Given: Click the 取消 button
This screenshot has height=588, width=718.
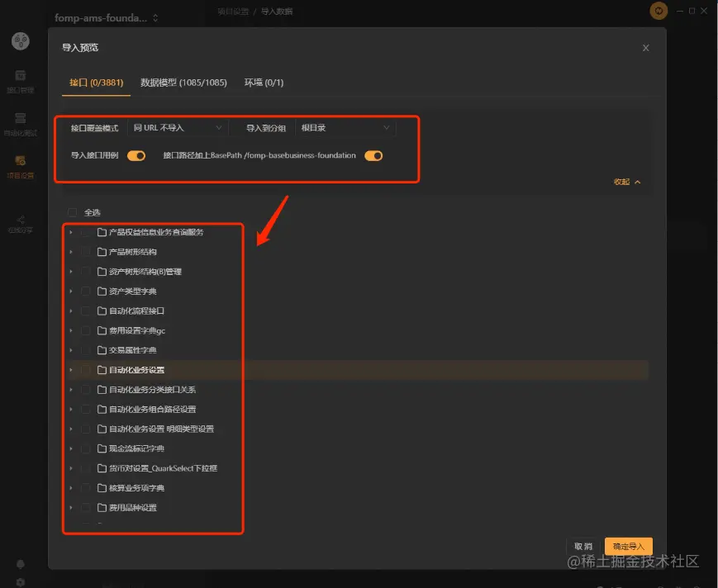Looking at the screenshot, I should coord(583,547).
